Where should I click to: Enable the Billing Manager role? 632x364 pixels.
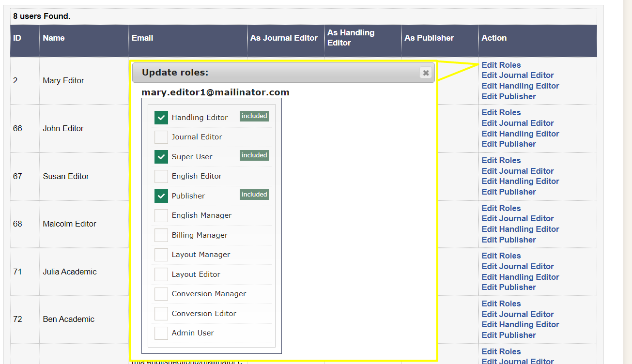(x=161, y=235)
